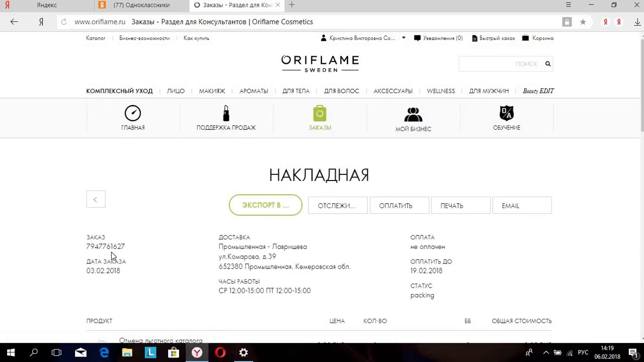Select order date 03.02.2018
Screen dimensions: 644x362
(103, 270)
